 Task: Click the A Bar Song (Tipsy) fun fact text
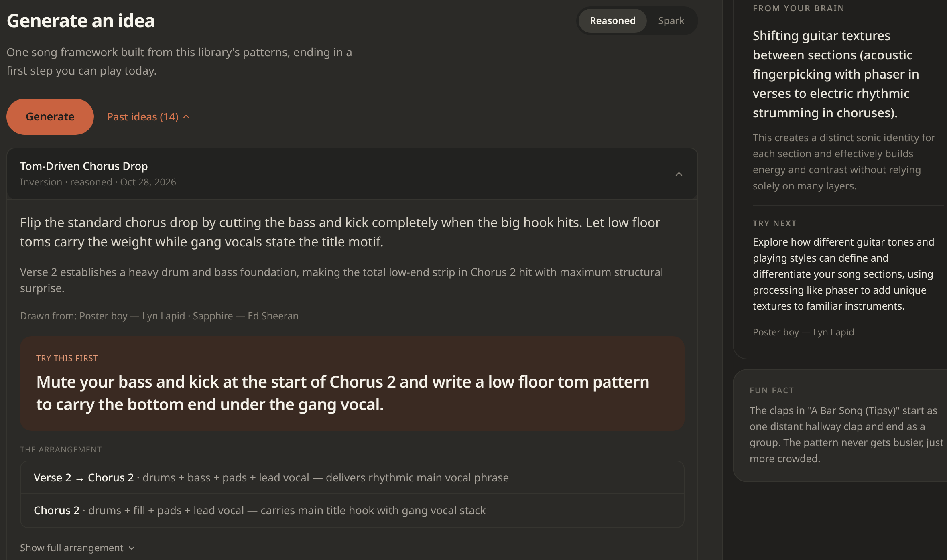pyautogui.click(x=846, y=434)
